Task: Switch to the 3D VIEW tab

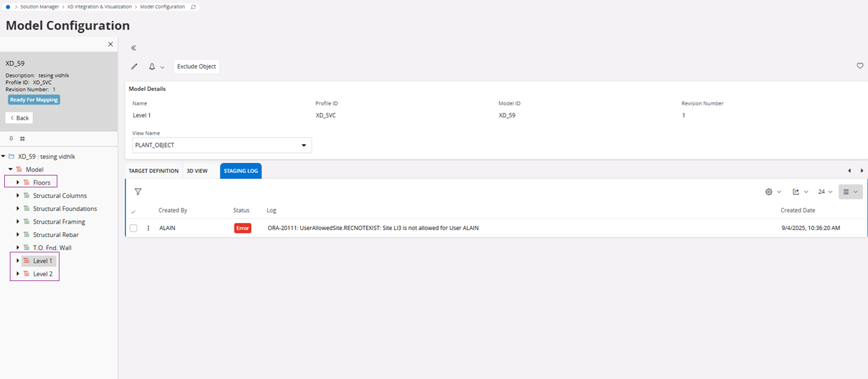Action: pos(197,171)
